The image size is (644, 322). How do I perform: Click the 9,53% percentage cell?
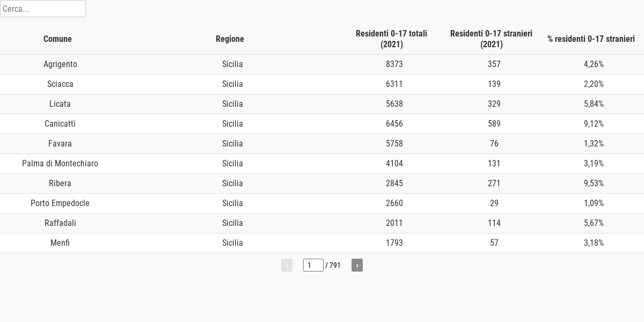pos(594,184)
